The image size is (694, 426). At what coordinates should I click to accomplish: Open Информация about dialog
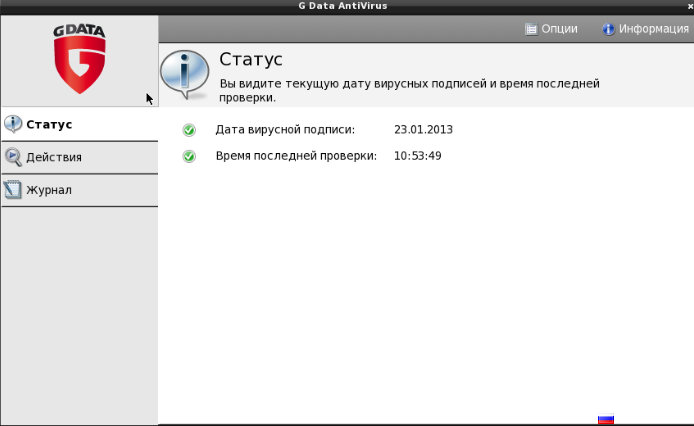tap(645, 29)
